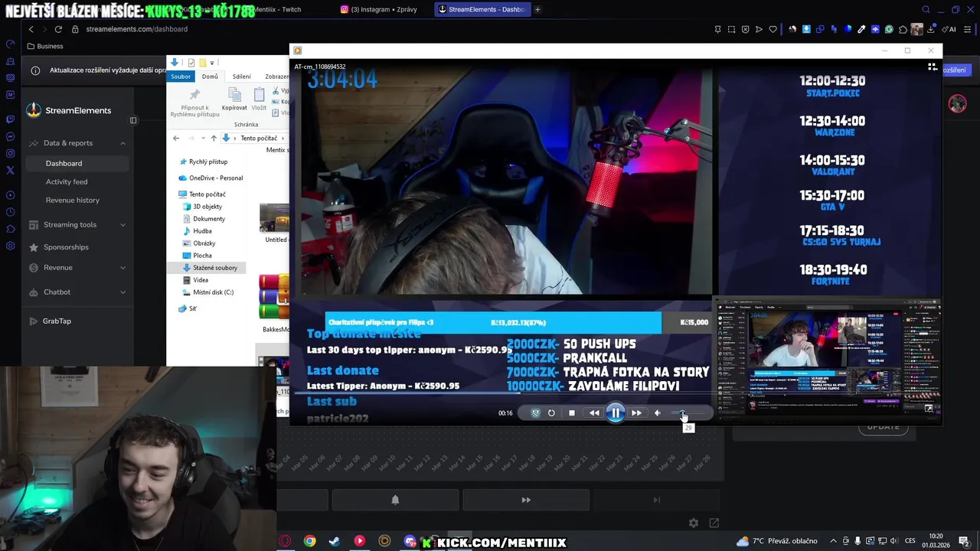Click Připnout k Rychlému přístupu in Explorer

[194, 103]
